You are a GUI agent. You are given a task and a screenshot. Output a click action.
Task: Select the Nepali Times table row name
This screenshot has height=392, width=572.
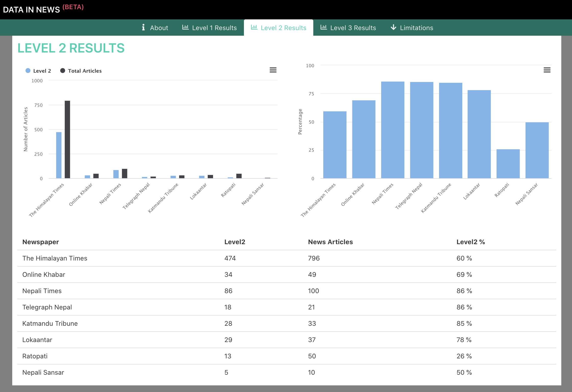point(42,291)
